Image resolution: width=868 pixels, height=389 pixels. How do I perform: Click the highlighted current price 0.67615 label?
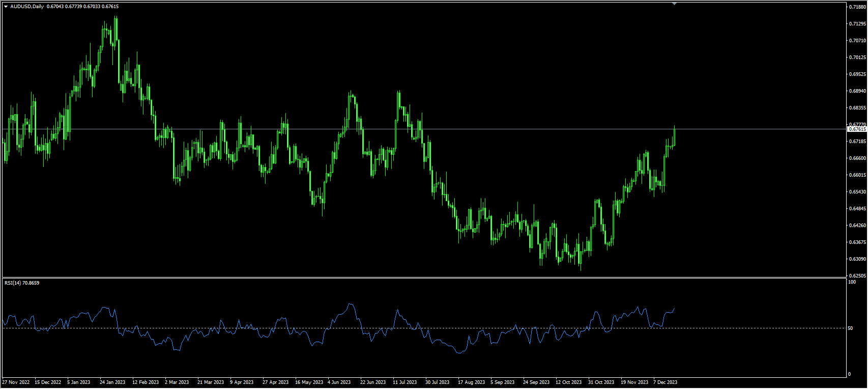[857, 129]
